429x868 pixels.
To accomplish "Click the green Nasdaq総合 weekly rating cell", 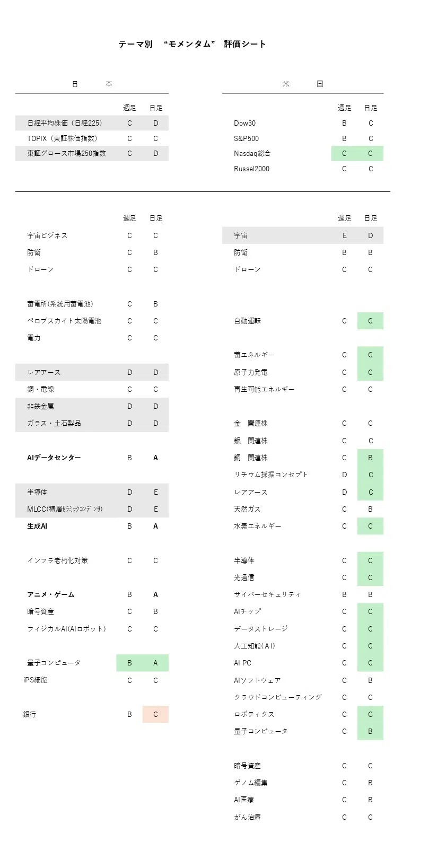I will coord(344,153).
